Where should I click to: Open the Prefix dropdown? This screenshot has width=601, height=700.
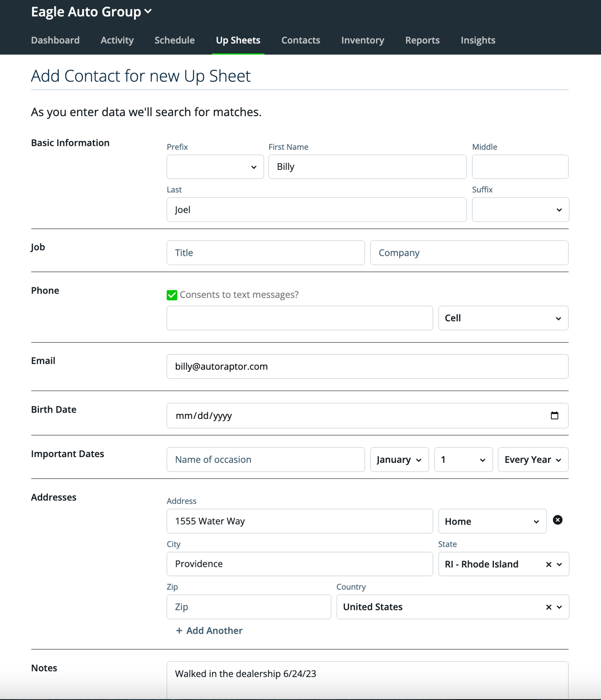(x=215, y=167)
